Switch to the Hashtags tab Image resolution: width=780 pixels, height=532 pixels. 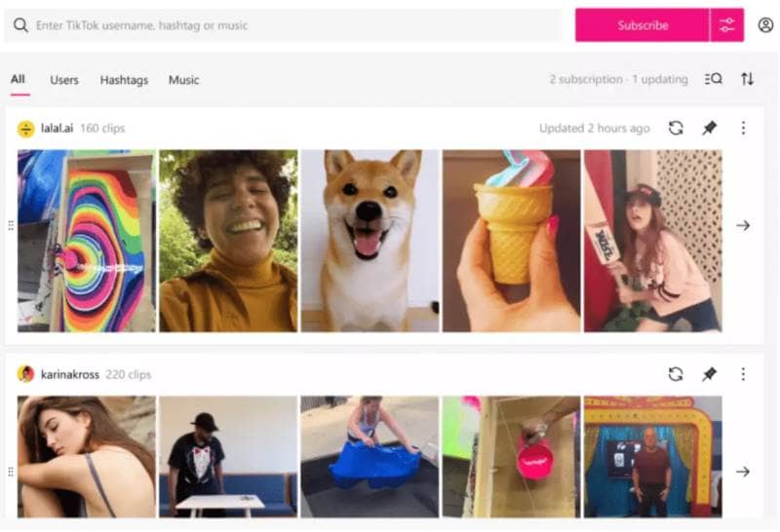click(x=124, y=80)
